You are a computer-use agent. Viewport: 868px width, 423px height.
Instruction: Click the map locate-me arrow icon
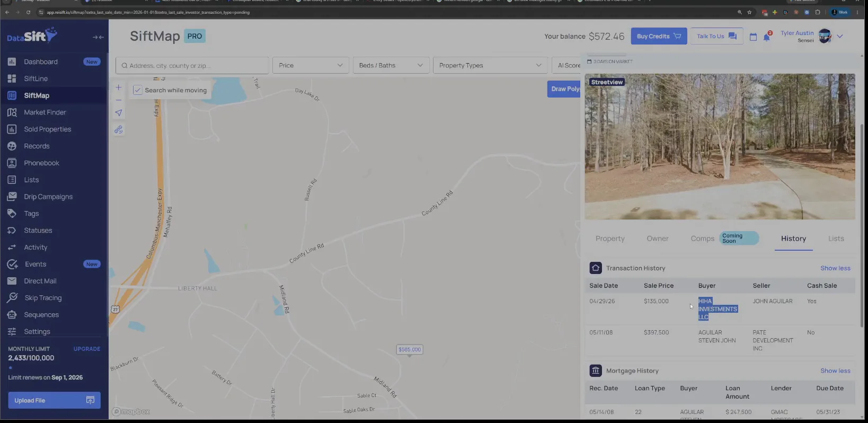pos(119,113)
